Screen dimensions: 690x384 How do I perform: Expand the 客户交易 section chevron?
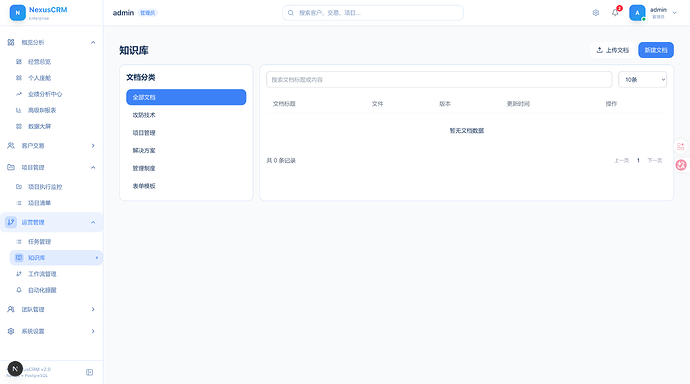tap(93, 146)
